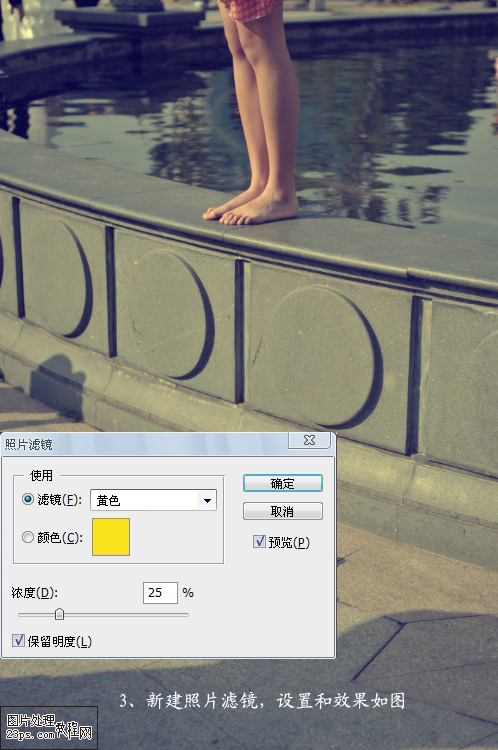Select the 滤镜(F) radio button

click(28, 499)
